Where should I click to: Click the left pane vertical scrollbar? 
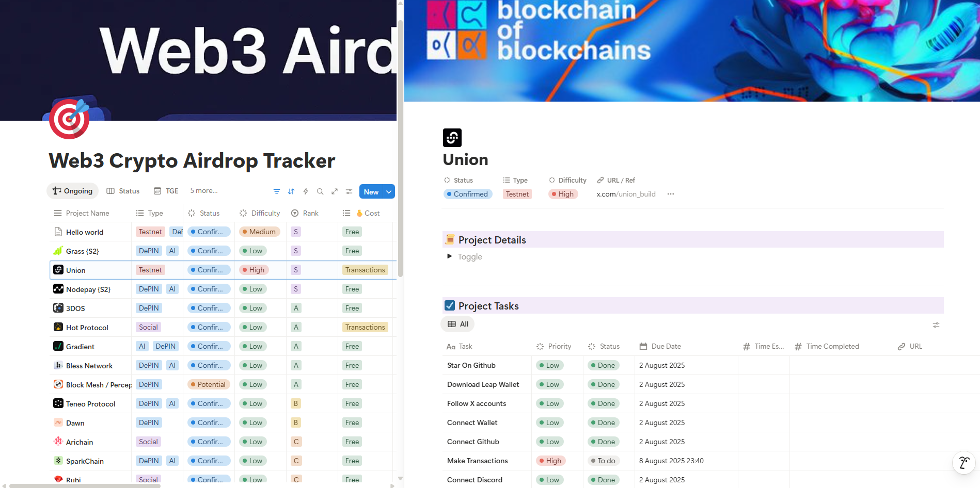pyautogui.click(x=401, y=149)
